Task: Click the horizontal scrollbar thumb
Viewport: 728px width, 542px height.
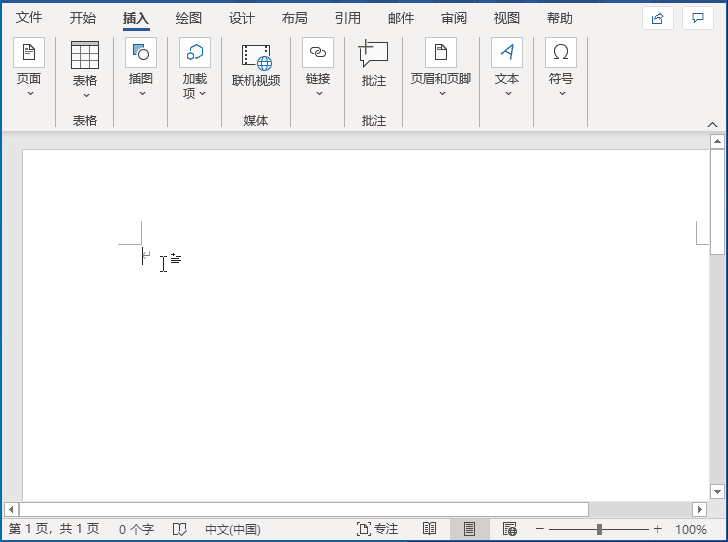Action: coord(304,509)
